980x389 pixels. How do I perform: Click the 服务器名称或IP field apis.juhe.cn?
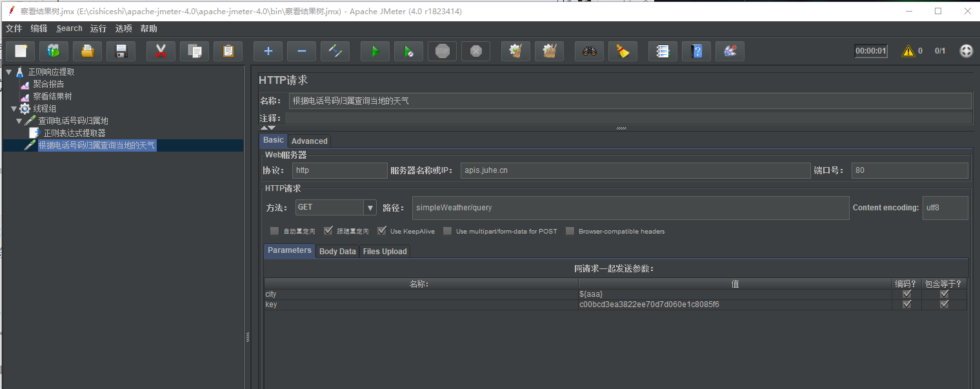635,170
